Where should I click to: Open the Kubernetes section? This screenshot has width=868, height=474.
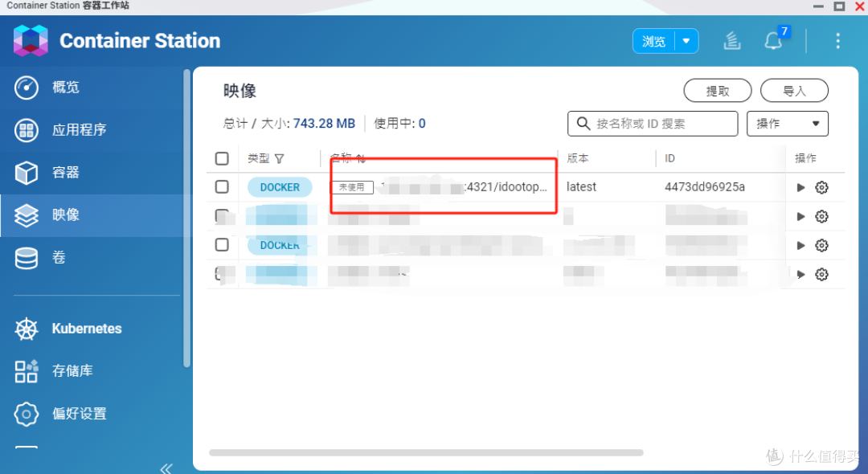[86, 328]
